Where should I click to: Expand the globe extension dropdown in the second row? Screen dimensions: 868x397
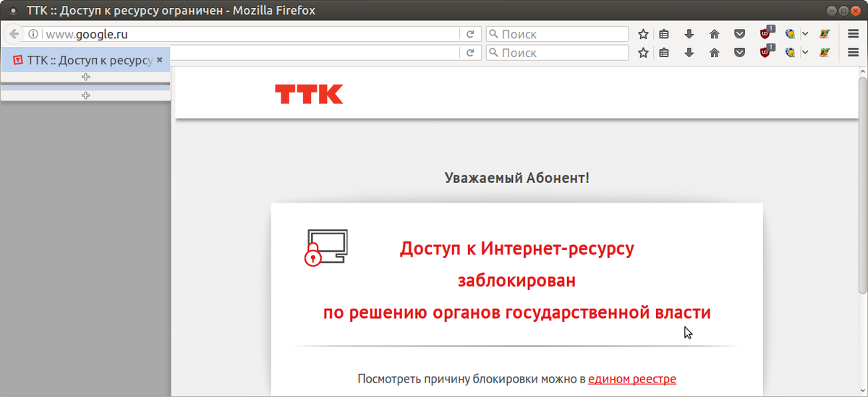pos(805,53)
